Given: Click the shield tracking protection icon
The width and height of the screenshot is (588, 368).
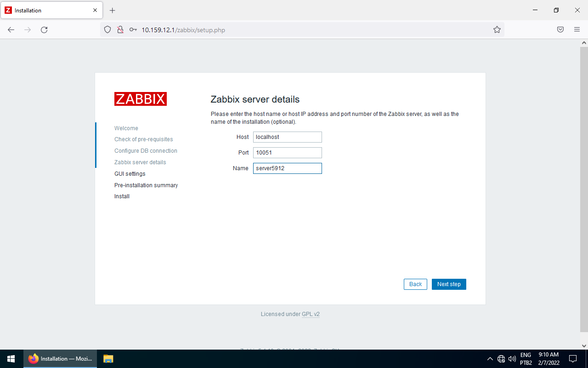Looking at the screenshot, I should click(x=107, y=30).
